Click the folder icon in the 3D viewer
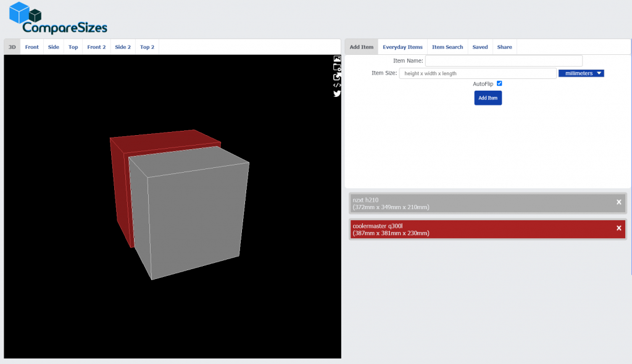Image resolution: width=632 pixels, height=364 pixels. (337, 68)
